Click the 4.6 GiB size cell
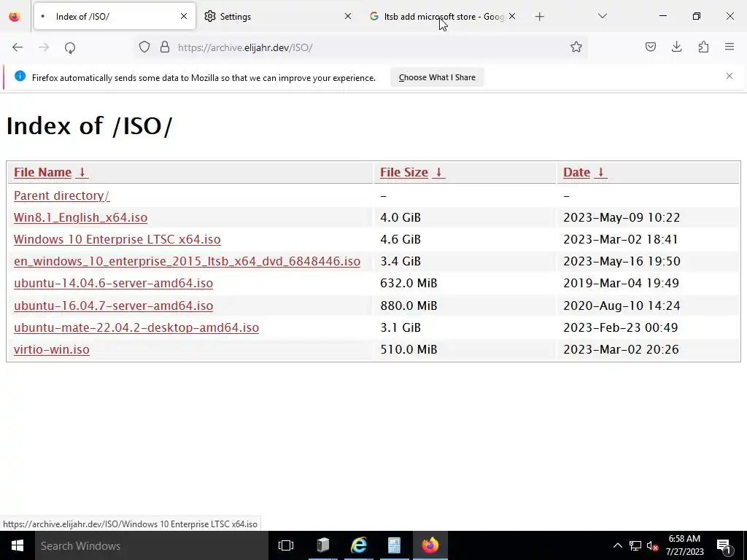Screen dimensions: 747x560 (464, 239)
